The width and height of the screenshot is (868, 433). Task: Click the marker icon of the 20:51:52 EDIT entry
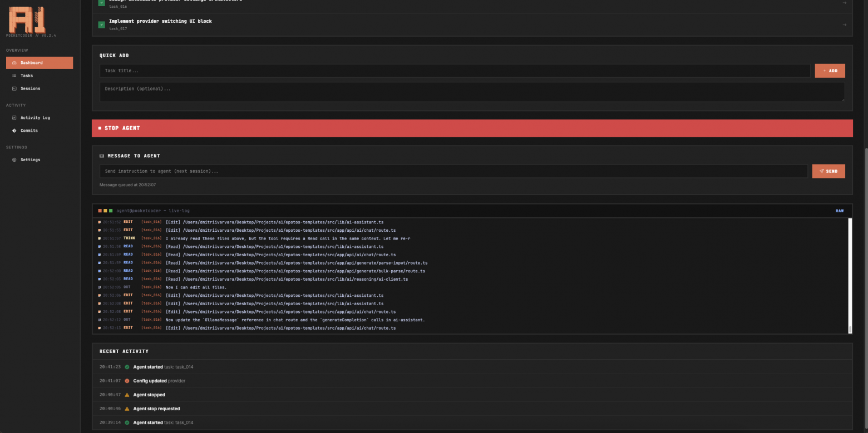tap(100, 222)
